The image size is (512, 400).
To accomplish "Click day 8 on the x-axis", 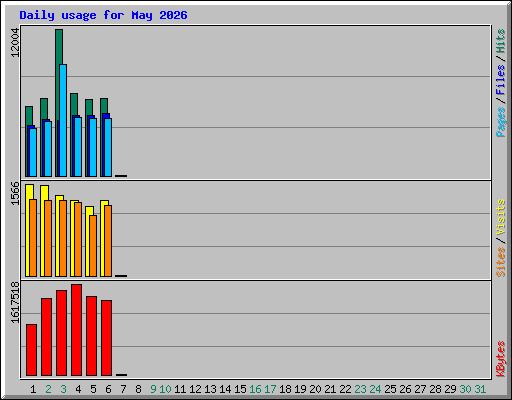I will click(x=138, y=389).
